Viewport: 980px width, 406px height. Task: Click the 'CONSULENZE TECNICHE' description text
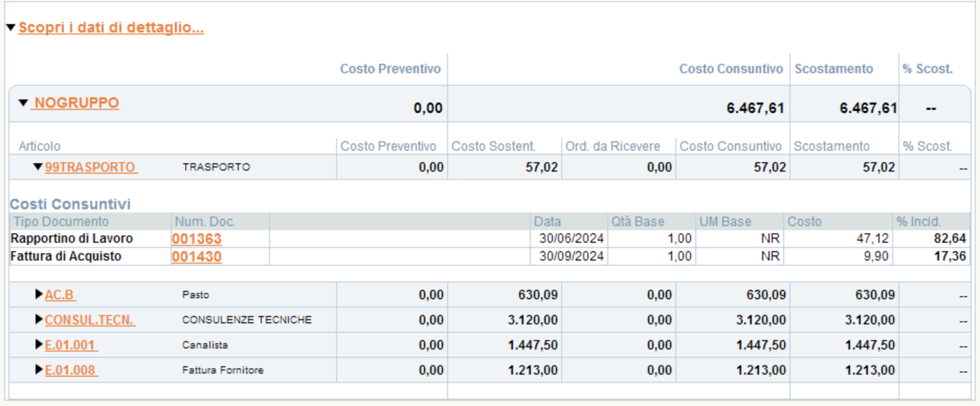pyautogui.click(x=247, y=320)
